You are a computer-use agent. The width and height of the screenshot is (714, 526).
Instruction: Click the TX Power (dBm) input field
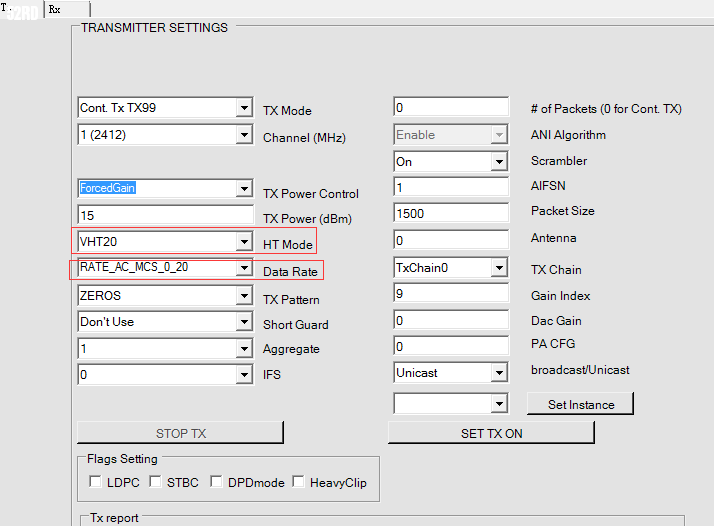point(165,215)
